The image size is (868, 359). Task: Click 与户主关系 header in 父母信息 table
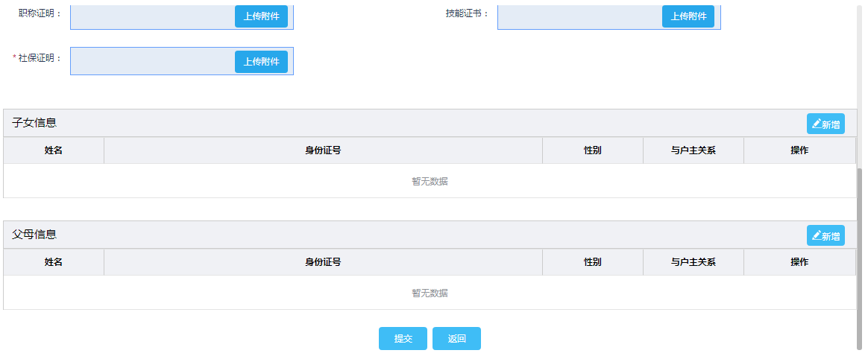(x=693, y=262)
